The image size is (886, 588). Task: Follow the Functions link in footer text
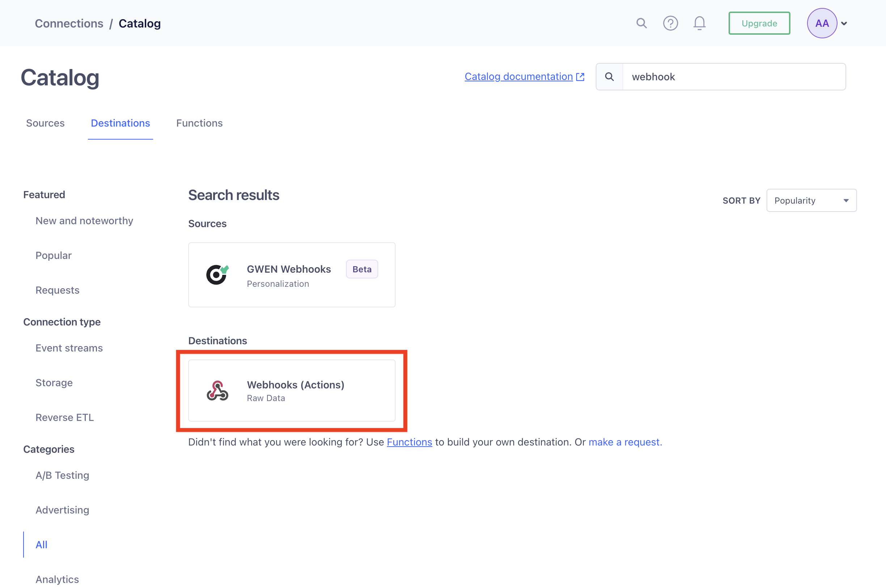coord(409,442)
